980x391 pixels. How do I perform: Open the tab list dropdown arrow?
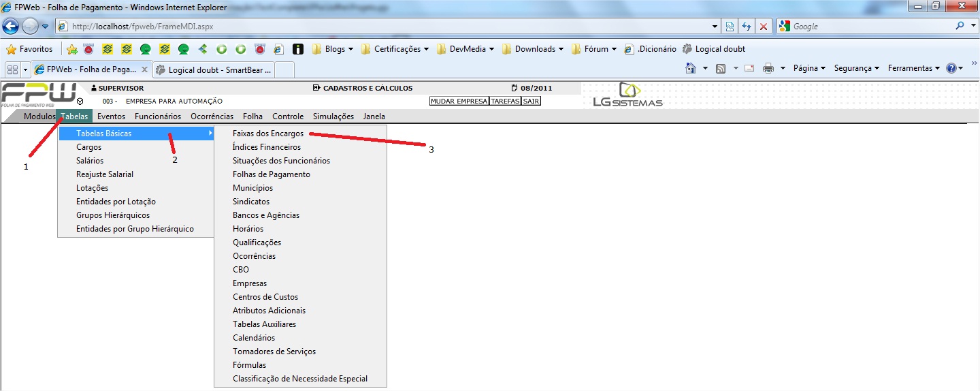click(x=25, y=69)
